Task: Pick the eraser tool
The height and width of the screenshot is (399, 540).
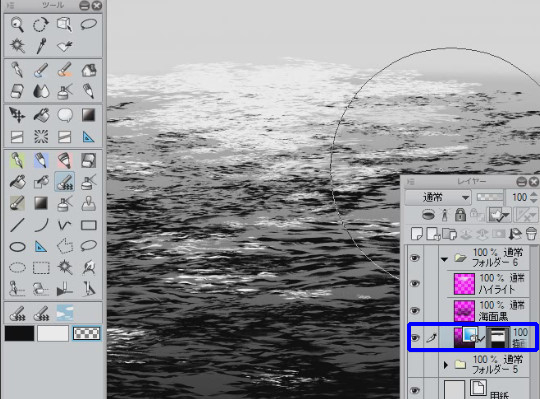Action: [17, 92]
